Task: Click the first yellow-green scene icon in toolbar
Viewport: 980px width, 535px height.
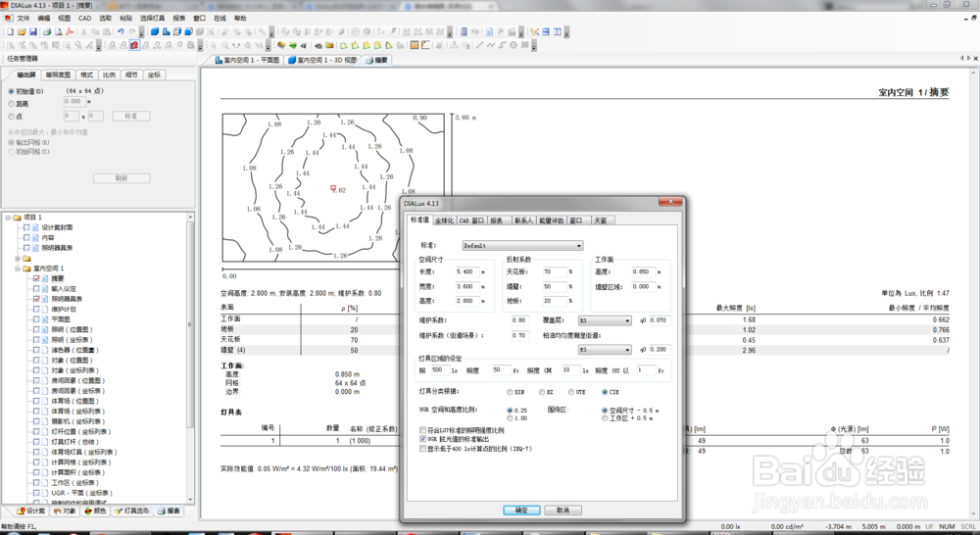Action: 344,45
